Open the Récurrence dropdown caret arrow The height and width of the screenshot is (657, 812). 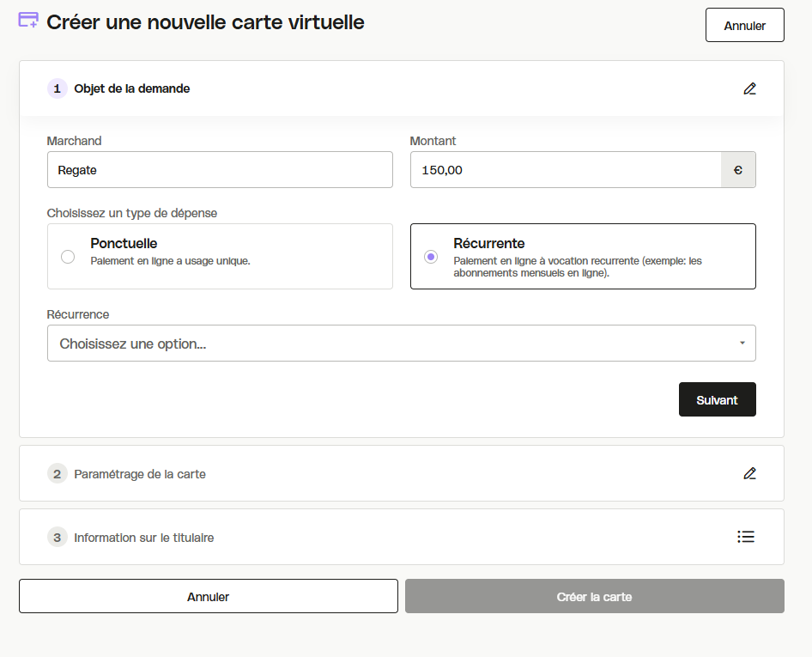point(742,344)
